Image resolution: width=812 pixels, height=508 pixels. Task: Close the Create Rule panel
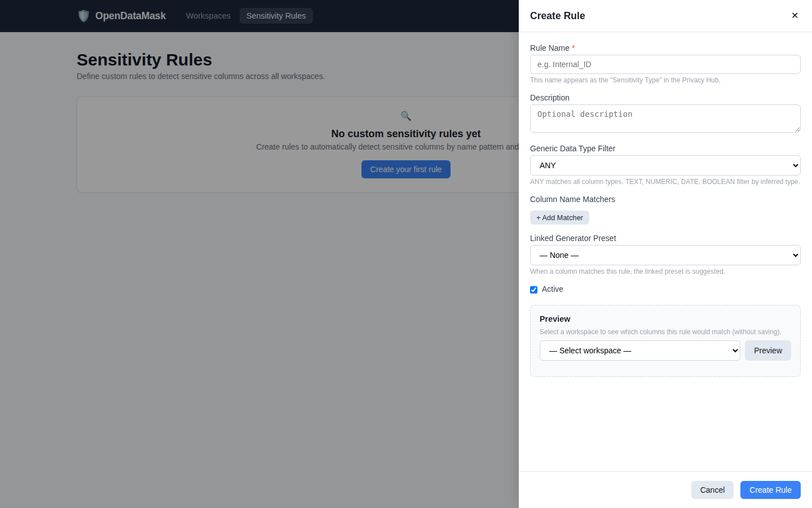pyautogui.click(x=795, y=15)
